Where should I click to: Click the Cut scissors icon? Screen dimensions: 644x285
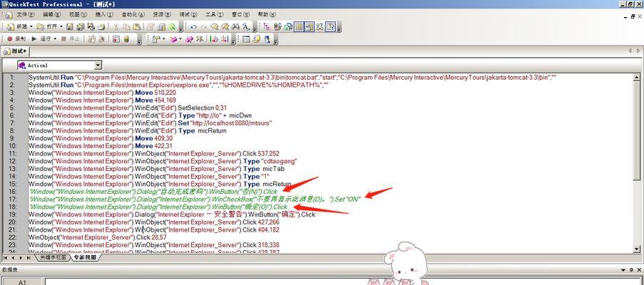click(x=116, y=26)
